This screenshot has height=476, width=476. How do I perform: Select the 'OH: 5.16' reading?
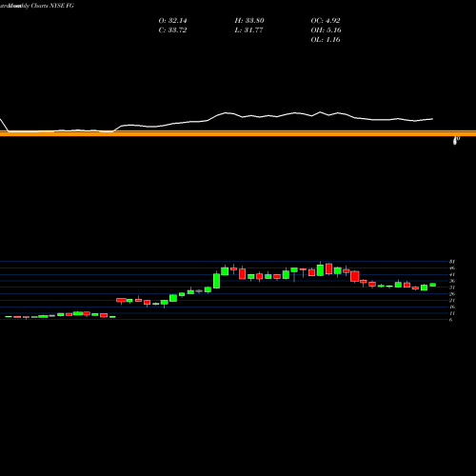(x=327, y=30)
